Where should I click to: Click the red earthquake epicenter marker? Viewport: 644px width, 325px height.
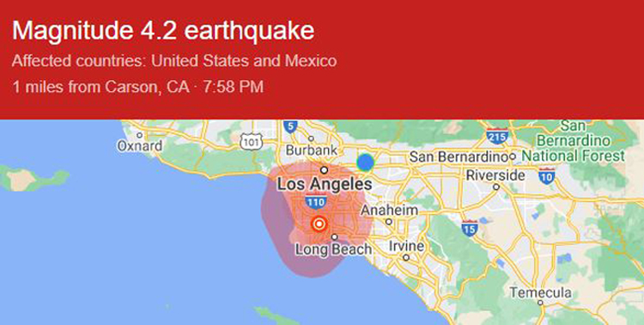click(319, 224)
